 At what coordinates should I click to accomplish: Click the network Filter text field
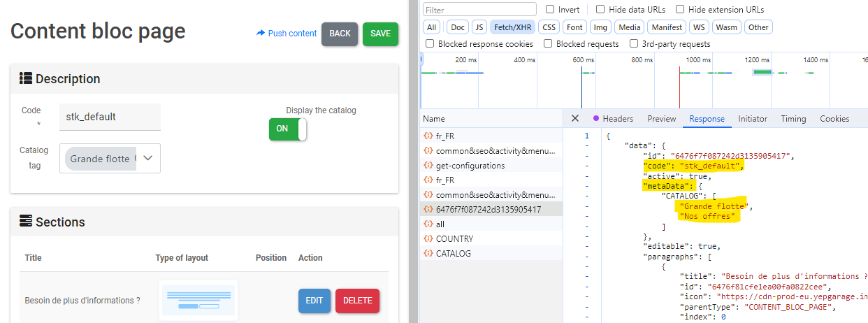click(x=479, y=10)
